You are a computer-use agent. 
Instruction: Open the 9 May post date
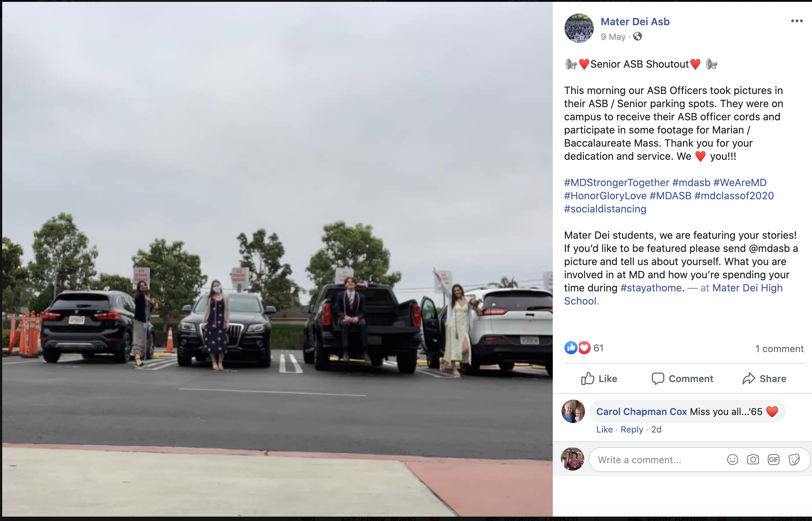coord(613,37)
